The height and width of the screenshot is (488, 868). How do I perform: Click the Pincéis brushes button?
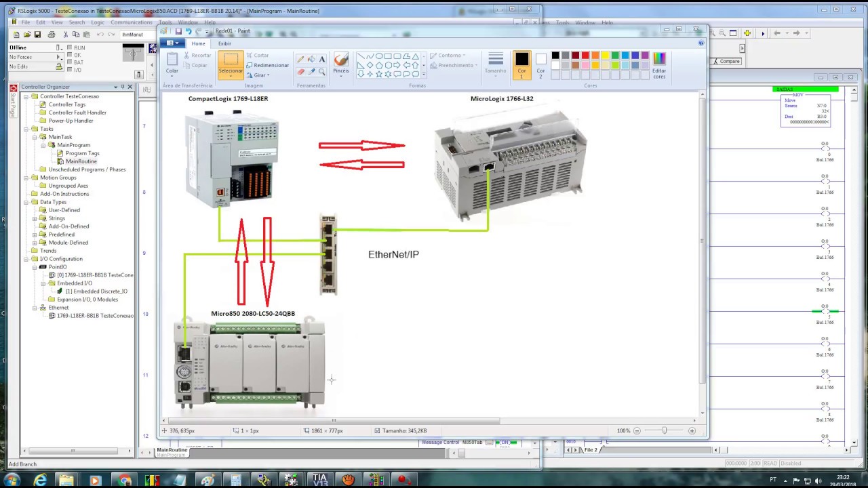click(x=340, y=64)
